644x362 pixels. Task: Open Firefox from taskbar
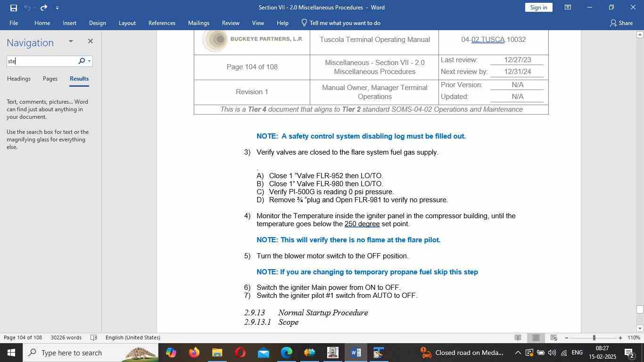pos(194,353)
